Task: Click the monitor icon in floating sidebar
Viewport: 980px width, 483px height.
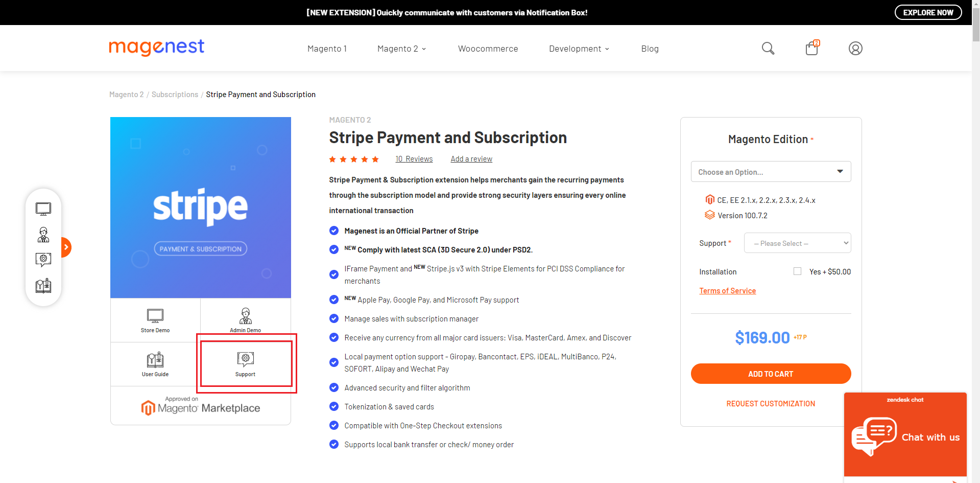Action: [43, 209]
